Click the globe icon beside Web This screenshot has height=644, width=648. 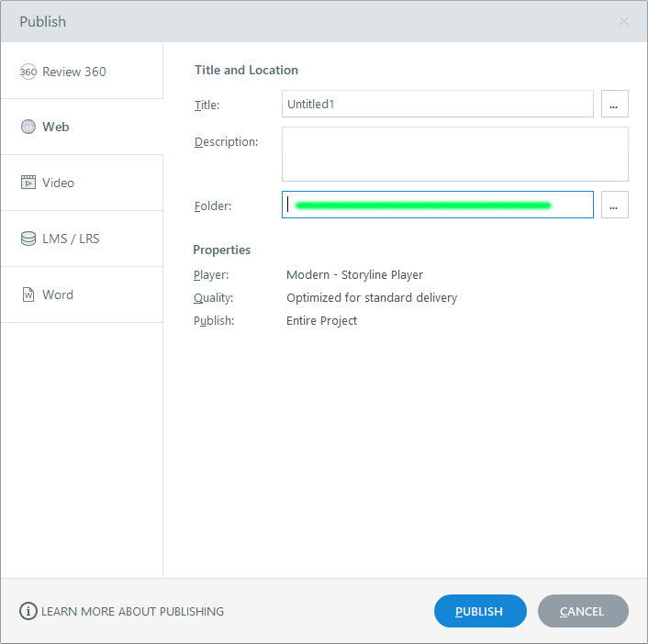(28, 128)
